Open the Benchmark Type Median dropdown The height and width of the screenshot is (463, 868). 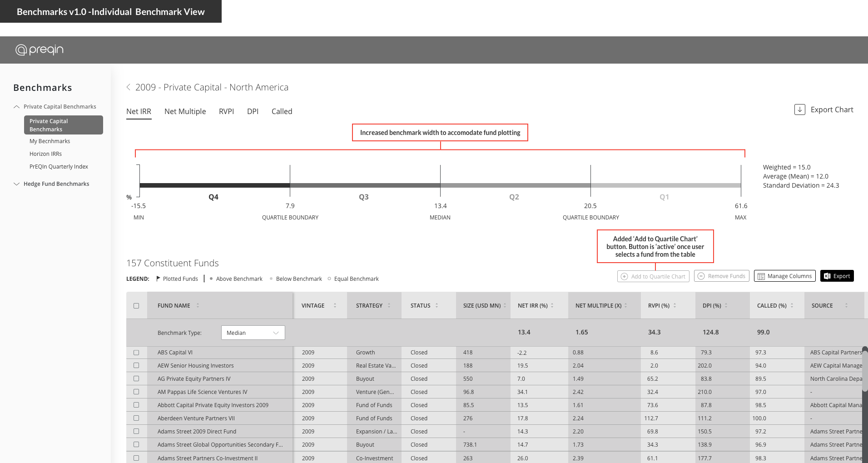point(253,333)
